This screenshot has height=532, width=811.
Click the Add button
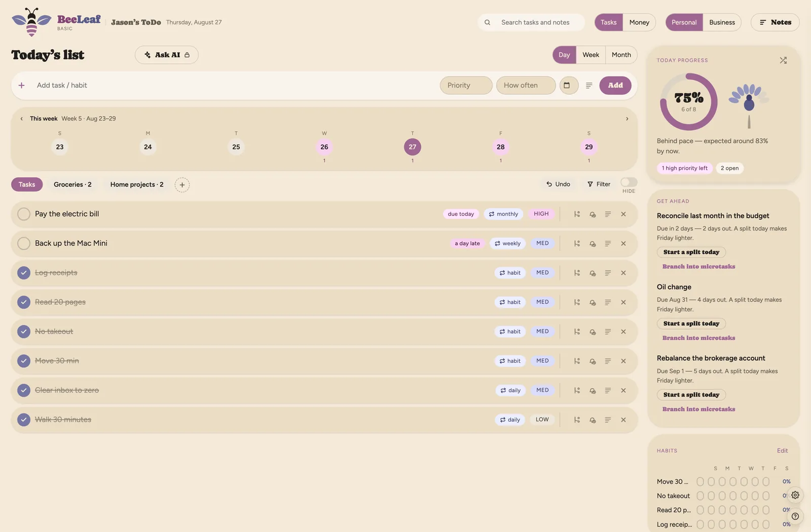615,85
